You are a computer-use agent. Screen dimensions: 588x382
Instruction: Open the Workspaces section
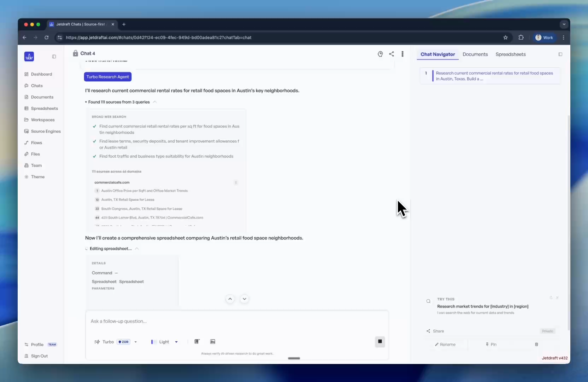click(x=43, y=120)
